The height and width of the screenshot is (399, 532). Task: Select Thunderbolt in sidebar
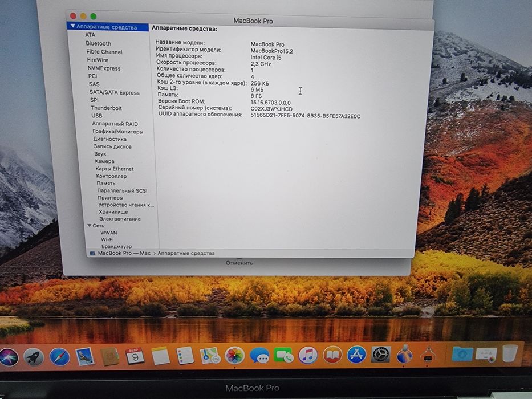click(x=106, y=108)
